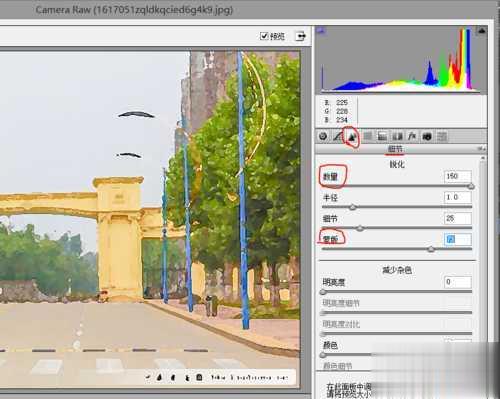
Task: Open the HSL/Grayscale panel icon
Action: pyautogui.click(x=367, y=136)
